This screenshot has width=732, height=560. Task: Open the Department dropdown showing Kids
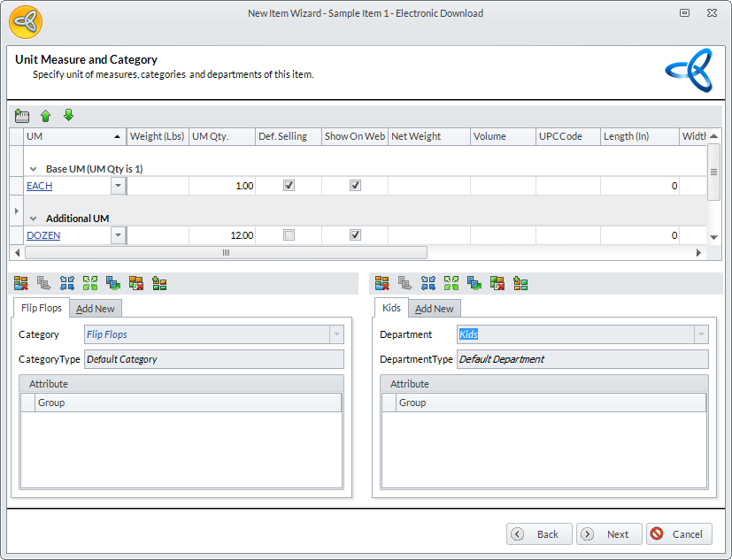coord(701,334)
